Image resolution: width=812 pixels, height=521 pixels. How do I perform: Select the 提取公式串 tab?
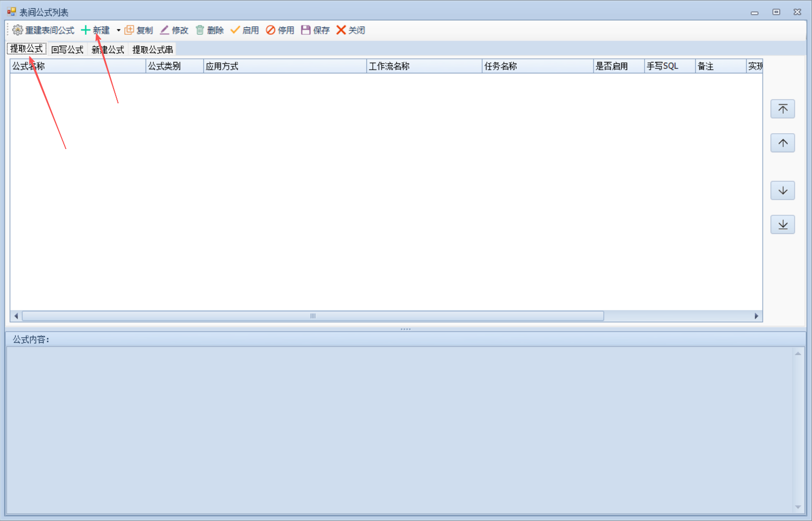click(153, 49)
